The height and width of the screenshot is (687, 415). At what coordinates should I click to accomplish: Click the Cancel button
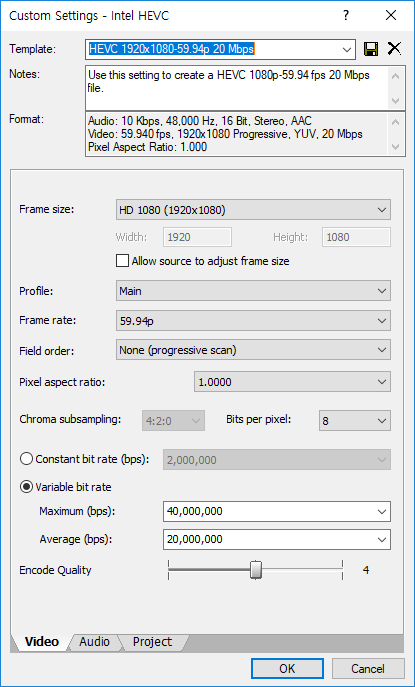pyautogui.click(x=368, y=669)
